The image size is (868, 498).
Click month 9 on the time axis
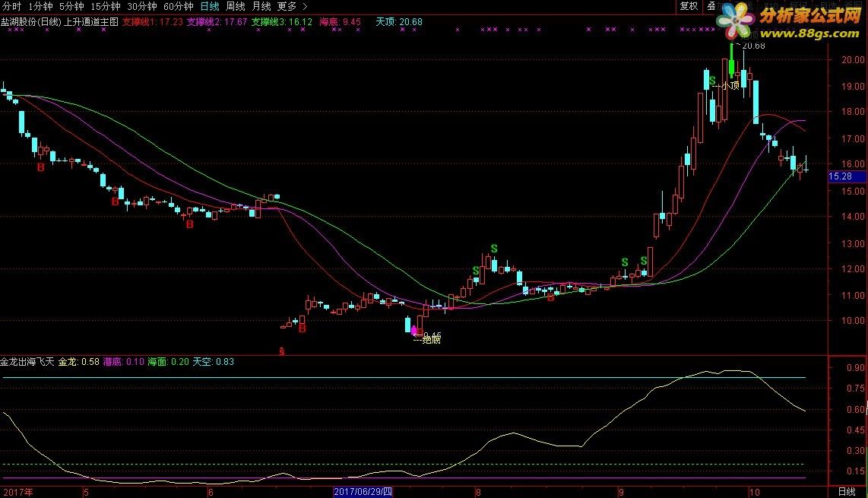pos(621,493)
